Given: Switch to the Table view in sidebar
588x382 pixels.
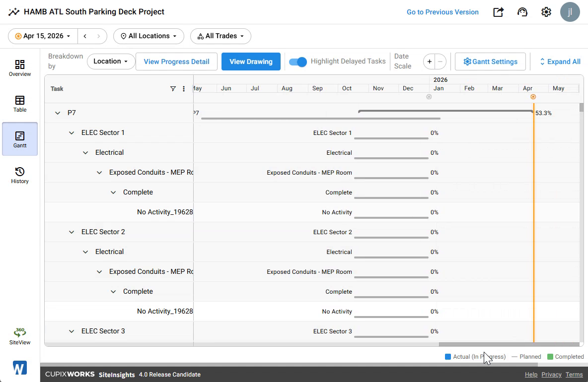Looking at the screenshot, I should [20, 104].
